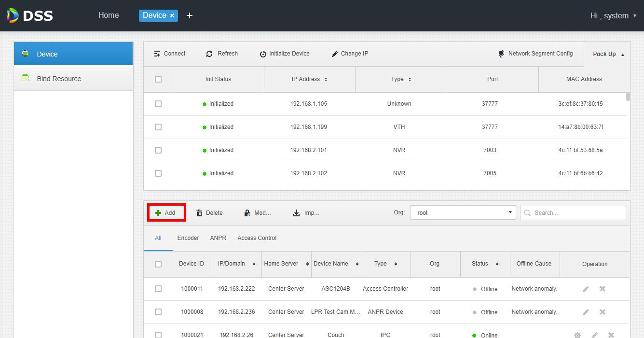Click the Imp... import button

click(x=306, y=213)
